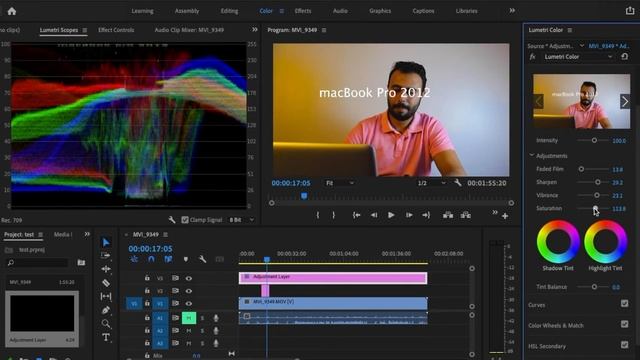Show hidden panels next to Audio Clip Mixer
The width and height of the screenshot is (640, 360).
tap(255, 29)
